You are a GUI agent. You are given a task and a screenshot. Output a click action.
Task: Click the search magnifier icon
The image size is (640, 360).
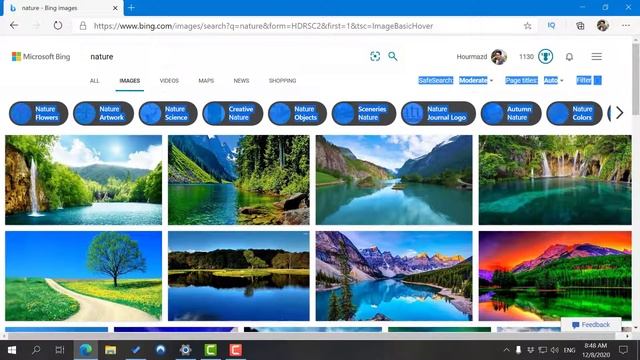pyautogui.click(x=393, y=56)
